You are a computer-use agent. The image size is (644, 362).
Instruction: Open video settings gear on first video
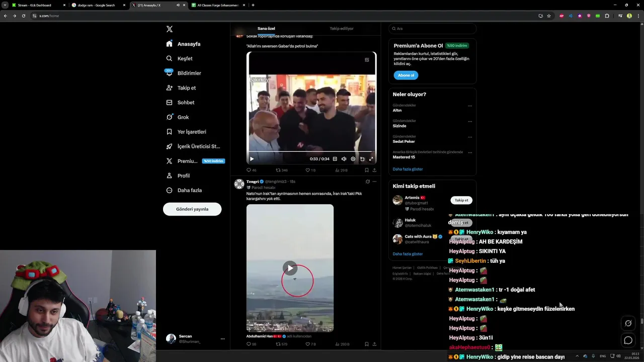(353, 159)
